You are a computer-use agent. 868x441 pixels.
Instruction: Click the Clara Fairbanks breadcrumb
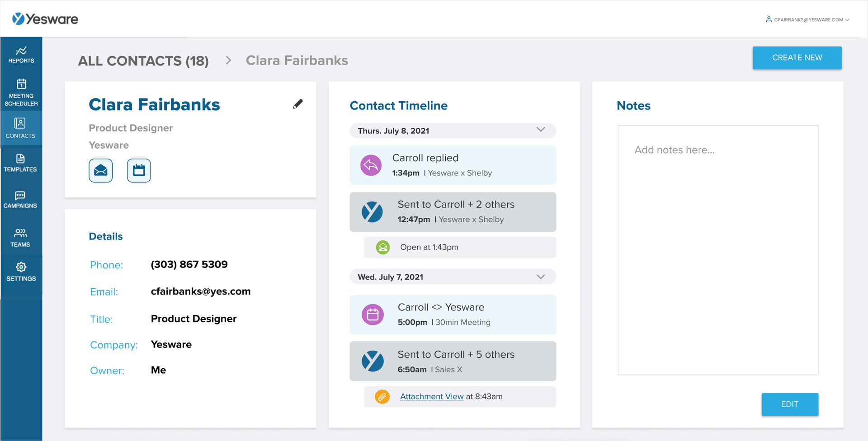coord(297,61)
